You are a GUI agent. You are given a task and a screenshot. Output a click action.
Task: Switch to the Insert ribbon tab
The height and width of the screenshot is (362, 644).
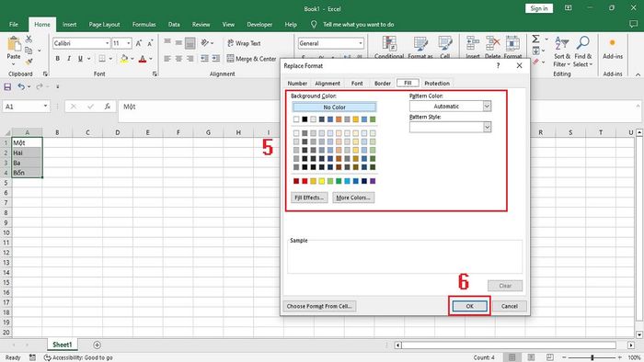(69, 25)
